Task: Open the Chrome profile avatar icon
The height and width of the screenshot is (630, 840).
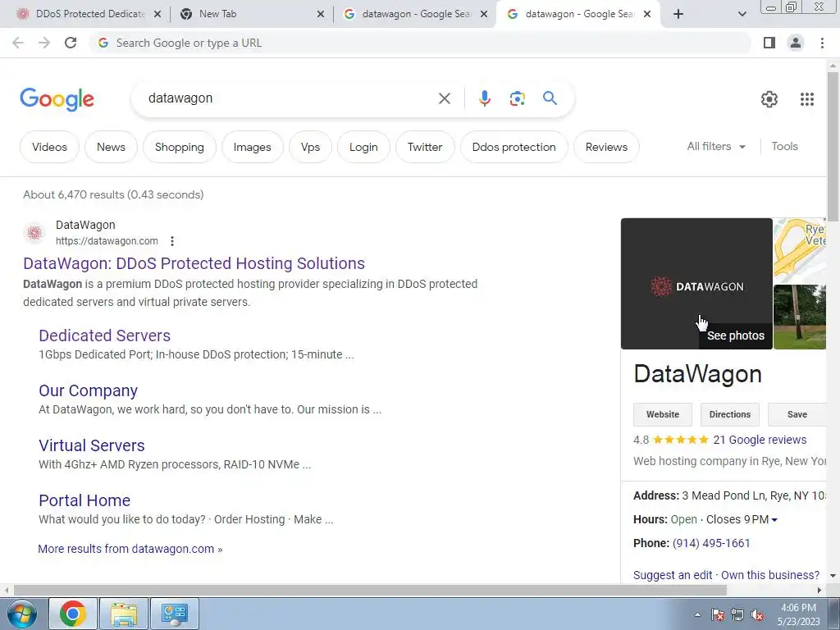Action: (796, 43)
